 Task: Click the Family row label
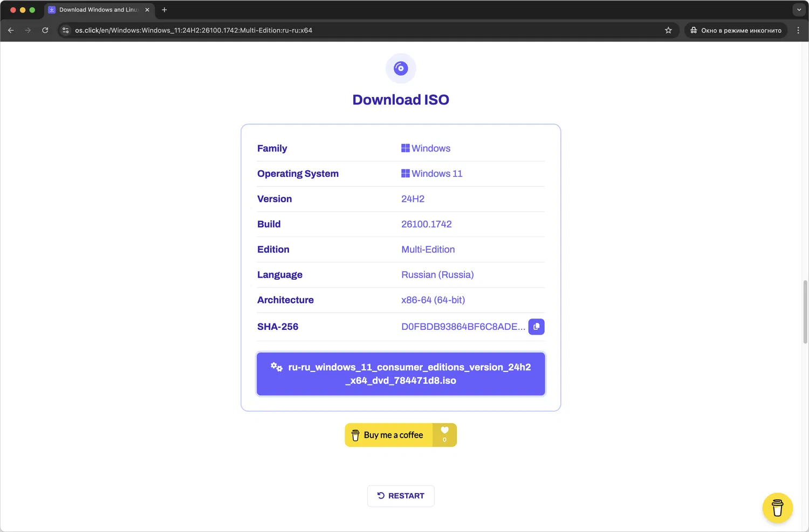coord(272,148)
